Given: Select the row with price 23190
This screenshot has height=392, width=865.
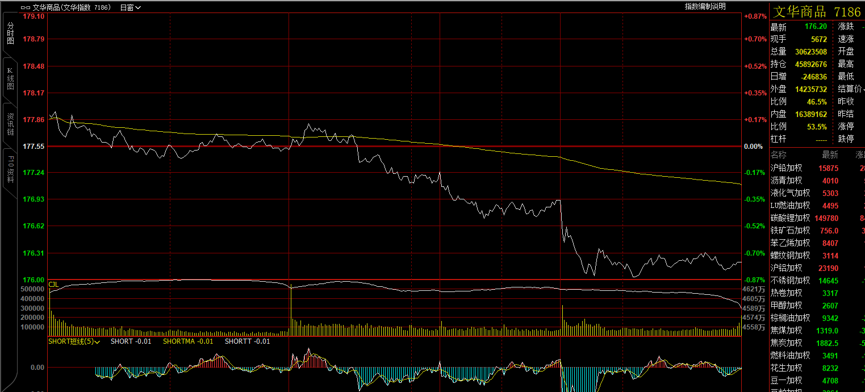Looking at the screenshot, I should point(818,268).
